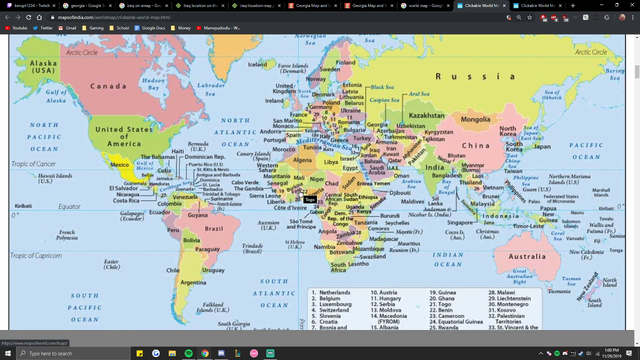
Task: Open the Gaming bookmarks folder
Action: 93,28
